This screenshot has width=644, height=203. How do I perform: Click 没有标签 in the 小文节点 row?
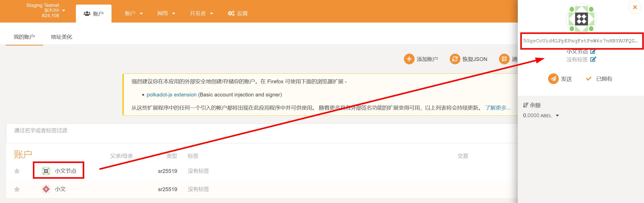198,171
